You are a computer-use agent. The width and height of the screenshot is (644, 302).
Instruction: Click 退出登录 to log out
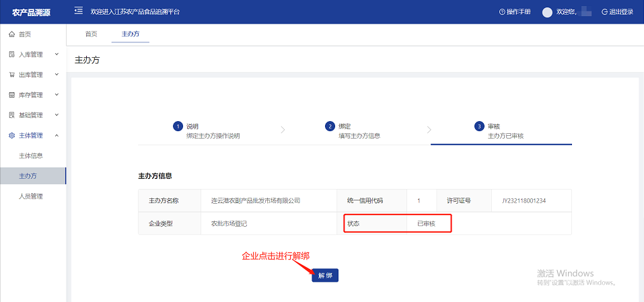click(616, 12)
